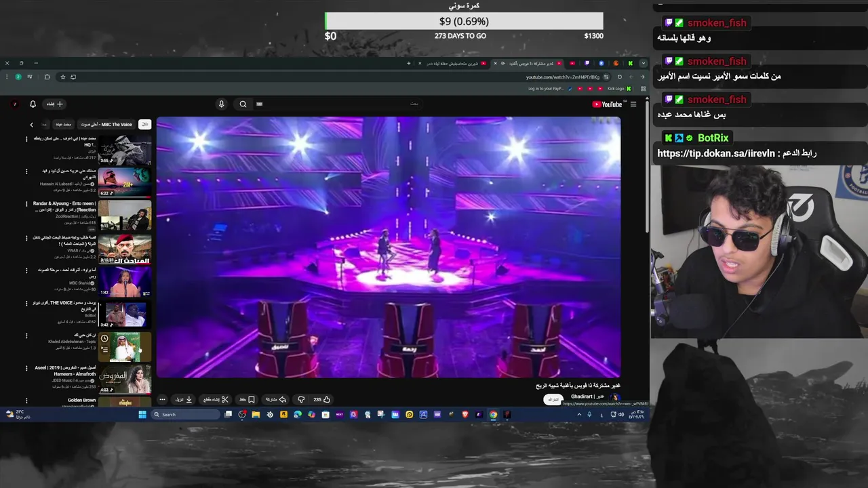Save the video with bookmark button

click(x=247, y=400)
